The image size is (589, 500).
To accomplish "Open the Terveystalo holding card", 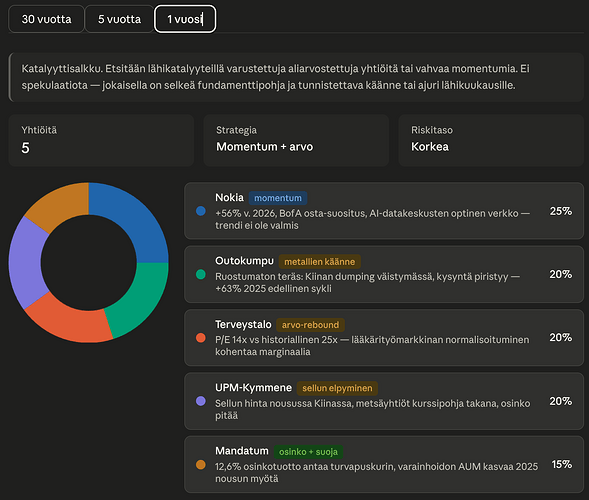I will 384,337.
